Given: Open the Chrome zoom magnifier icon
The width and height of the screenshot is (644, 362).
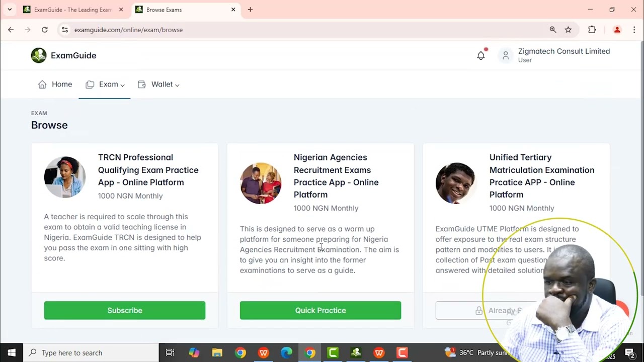Looking at the screenshot, I should click(553, 30).
